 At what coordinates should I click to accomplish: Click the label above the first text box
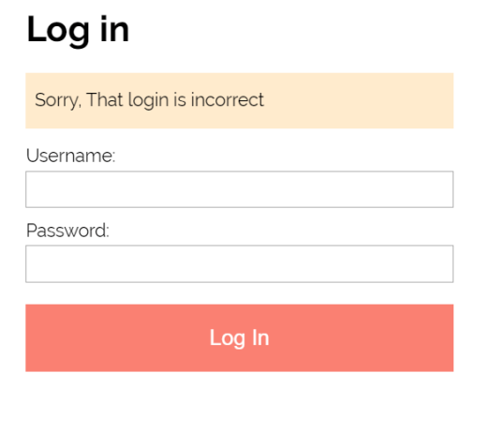click(x=70, y=156)
